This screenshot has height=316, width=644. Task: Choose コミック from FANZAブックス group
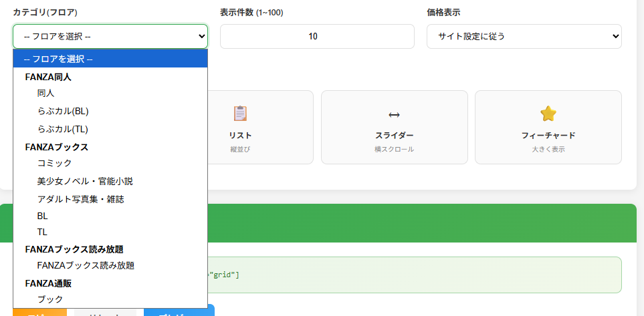[x=55, y=163]
